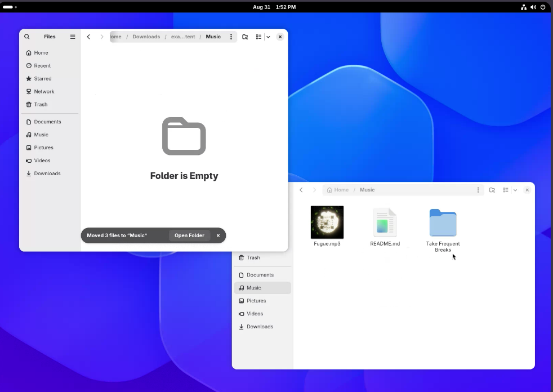Select Fugue.mp3 file thumbnail
This screenshot has height=392, width=553.
click(327, 222)
